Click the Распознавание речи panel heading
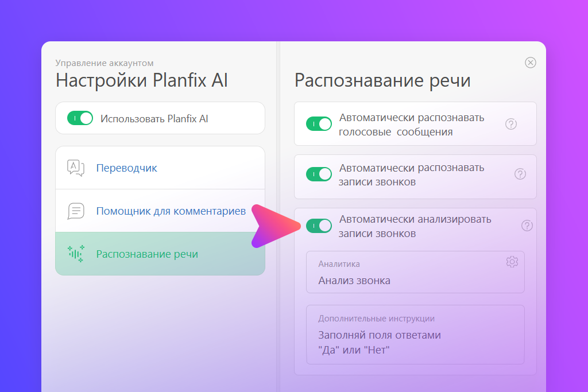This screenshot has width=588, height=392. 382,80
